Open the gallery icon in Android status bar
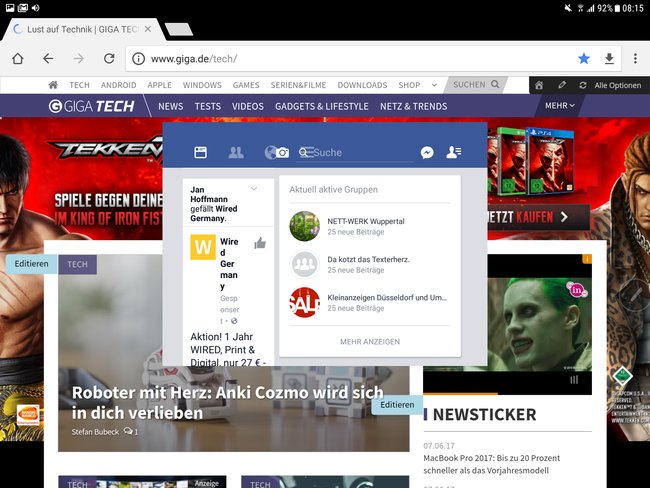Image resolution: width=650 pixels, height=488 pixels. click(x=10, y=7)
